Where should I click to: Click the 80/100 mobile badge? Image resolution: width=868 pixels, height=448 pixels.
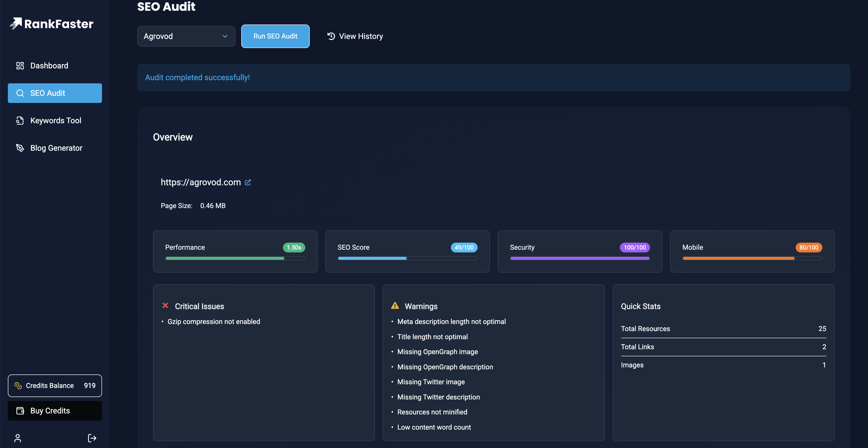click(x=809, y=248)
